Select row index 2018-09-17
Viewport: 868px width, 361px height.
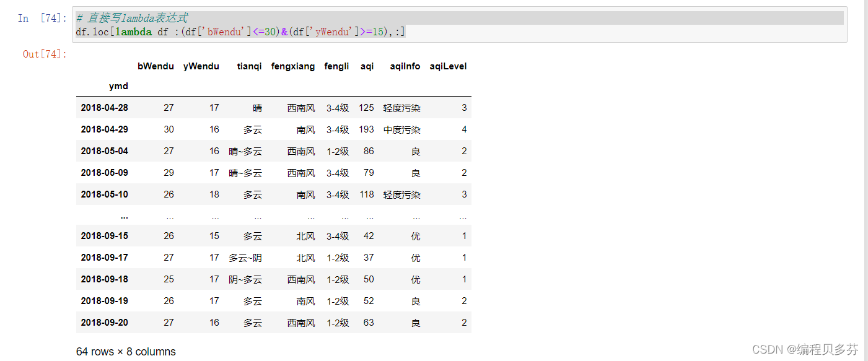(x=105, y=258)
